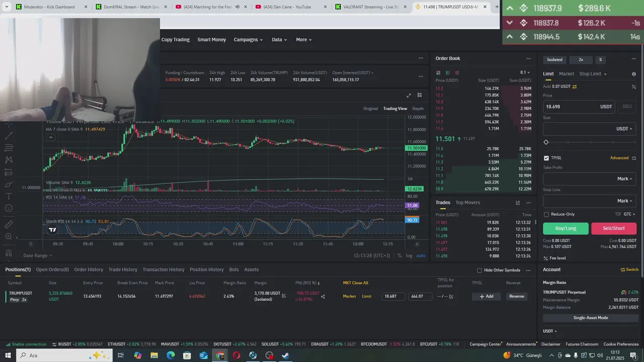Switch to the Top Movers tab
644x362 pixels.
pyautogui.click(x=468, y=203)
